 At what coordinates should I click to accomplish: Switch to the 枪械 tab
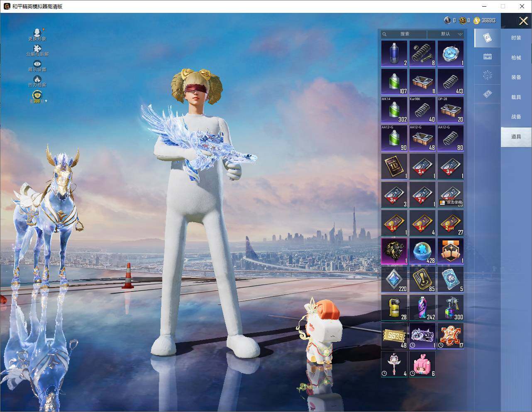pyautogui.click(x=516, y=58)
